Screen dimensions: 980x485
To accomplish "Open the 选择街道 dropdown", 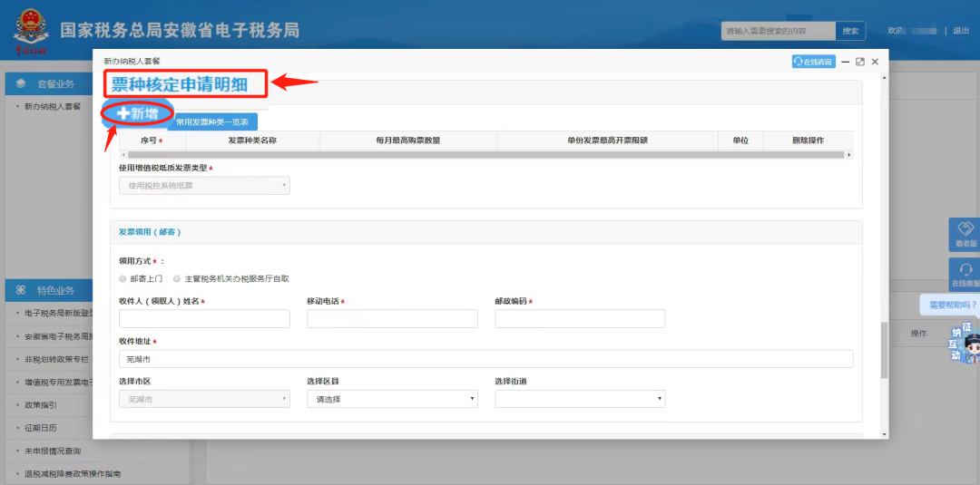I will [580, 399].
